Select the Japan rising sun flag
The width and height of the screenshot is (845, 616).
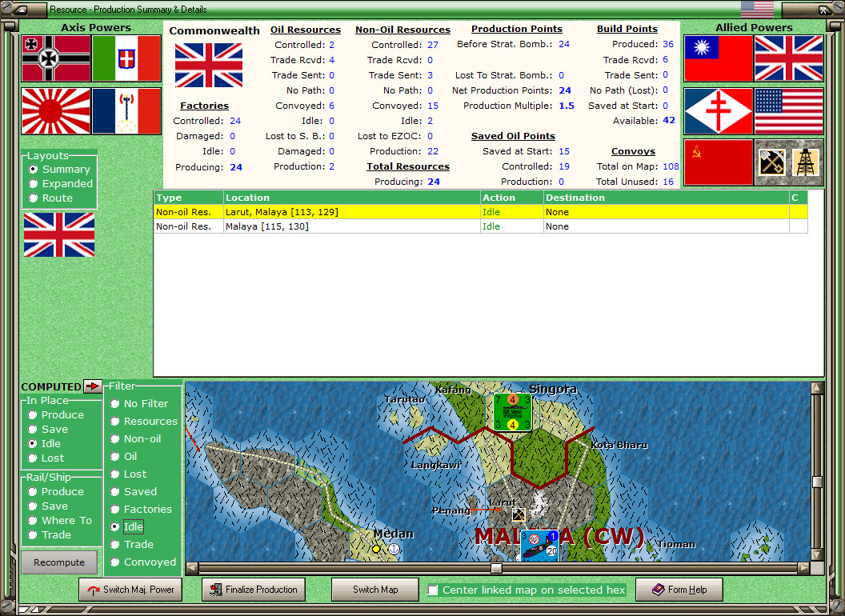click(x=56, y=111)
